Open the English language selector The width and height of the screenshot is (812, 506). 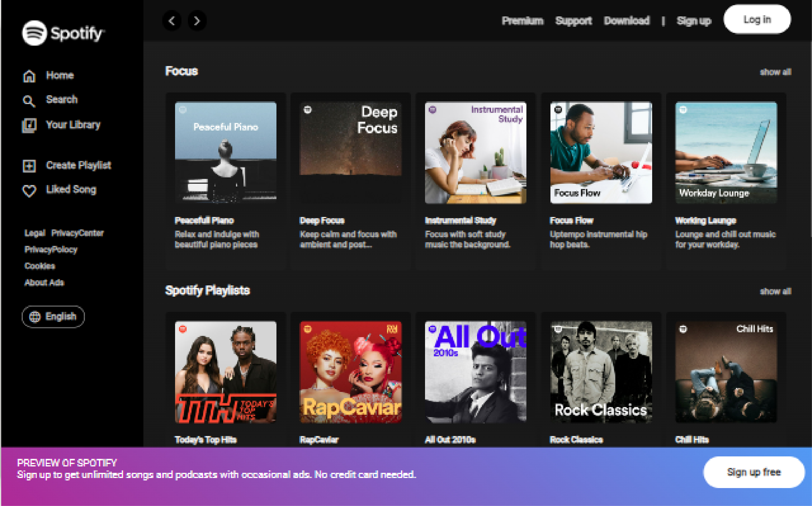click(53, 316)
